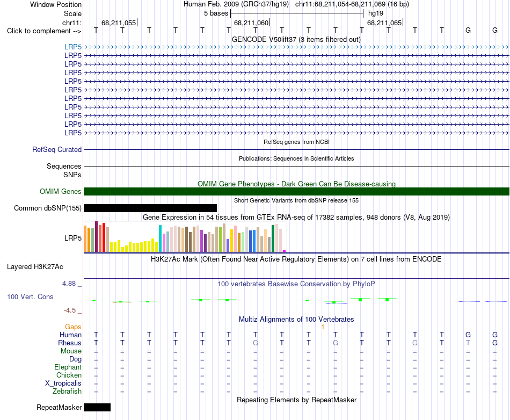The width and height of the screenshot is (510, 420).
Task: Click the Mouse alignment row label
Action: point(71,351)
